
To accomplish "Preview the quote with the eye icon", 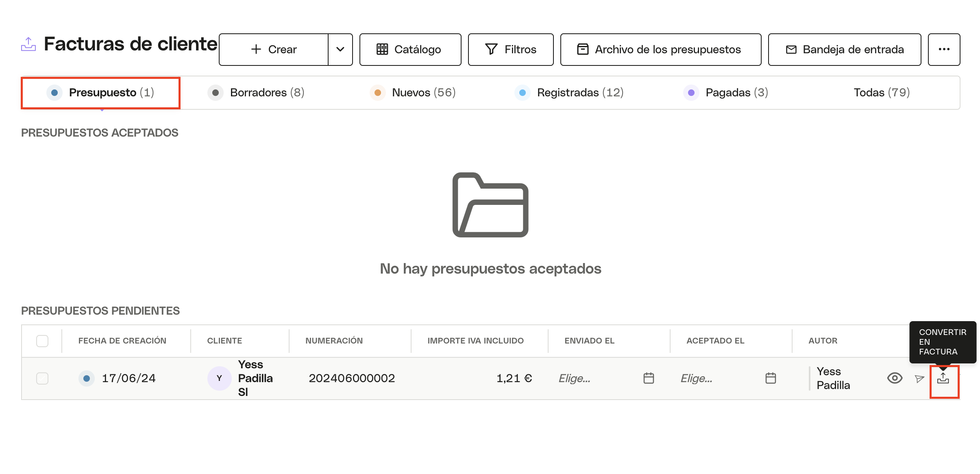I will [x=895, y=378].
